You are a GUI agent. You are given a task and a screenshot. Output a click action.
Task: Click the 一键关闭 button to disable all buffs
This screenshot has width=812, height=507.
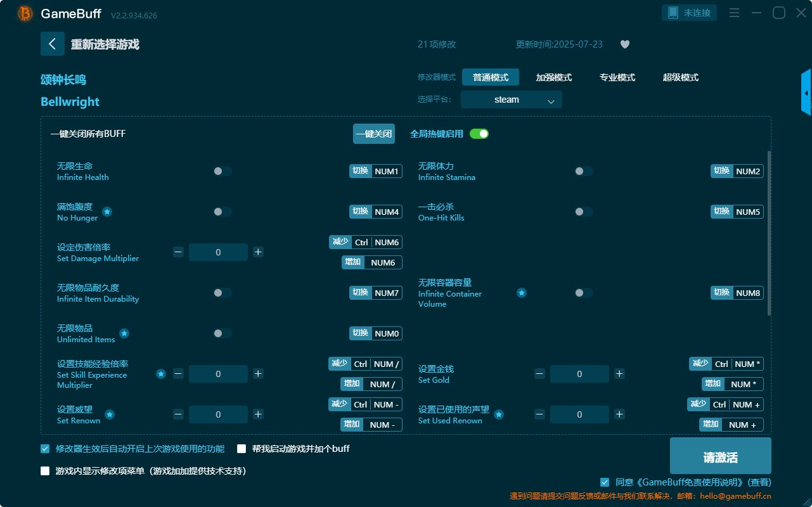(x=373, y=134)
